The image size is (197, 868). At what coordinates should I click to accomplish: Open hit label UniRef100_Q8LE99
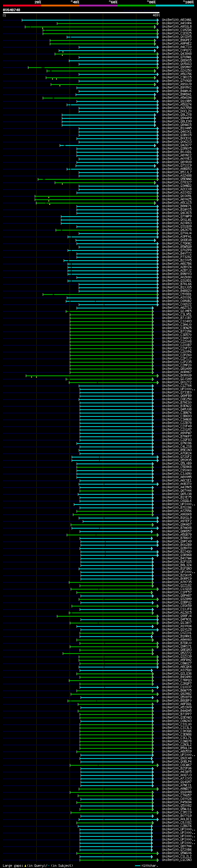click(176, 121)
